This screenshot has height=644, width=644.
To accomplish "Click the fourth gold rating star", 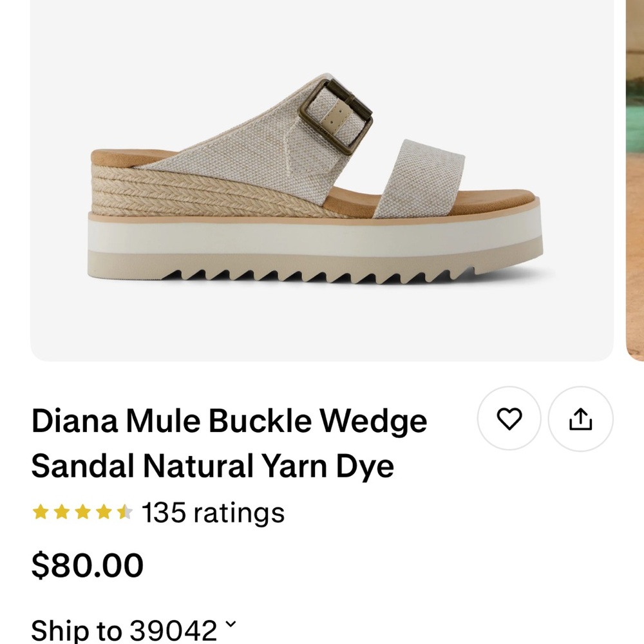I will pyautogui.click(x=103, y=512).
